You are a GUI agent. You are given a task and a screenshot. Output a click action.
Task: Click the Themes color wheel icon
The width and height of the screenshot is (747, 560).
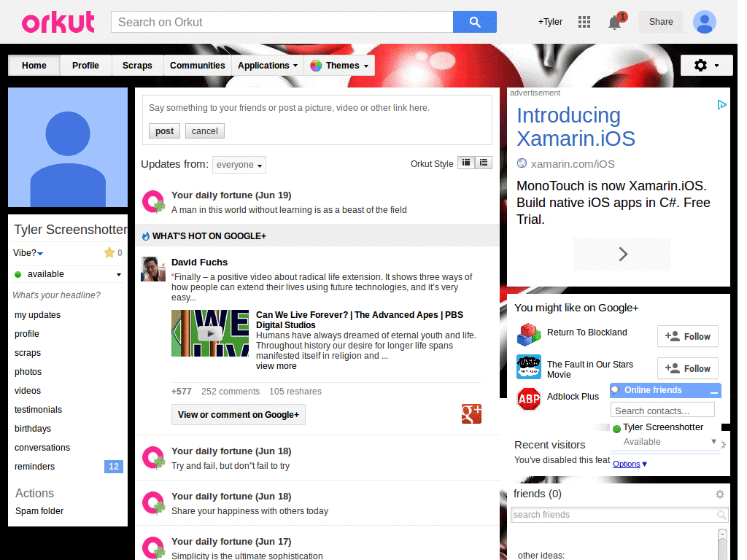[x=316, y=66]
